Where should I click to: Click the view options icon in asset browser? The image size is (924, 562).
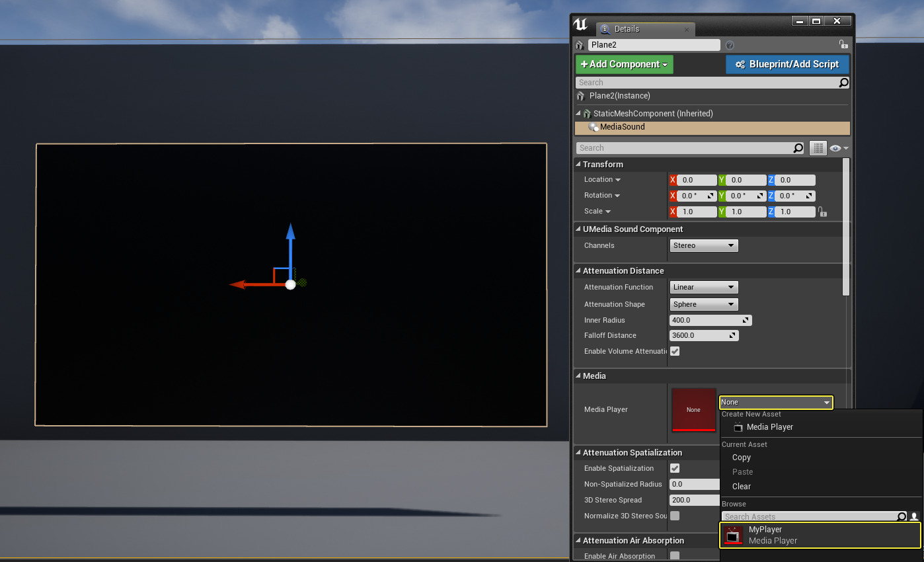pos(915,516)
